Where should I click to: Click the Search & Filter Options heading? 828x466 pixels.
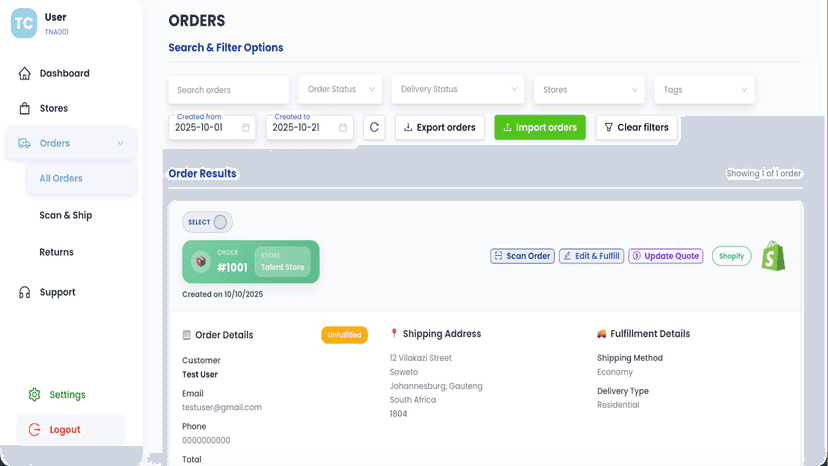pos(225,48)
